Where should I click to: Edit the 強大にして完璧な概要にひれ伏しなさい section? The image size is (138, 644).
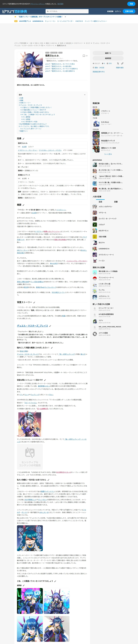point(52,348)
